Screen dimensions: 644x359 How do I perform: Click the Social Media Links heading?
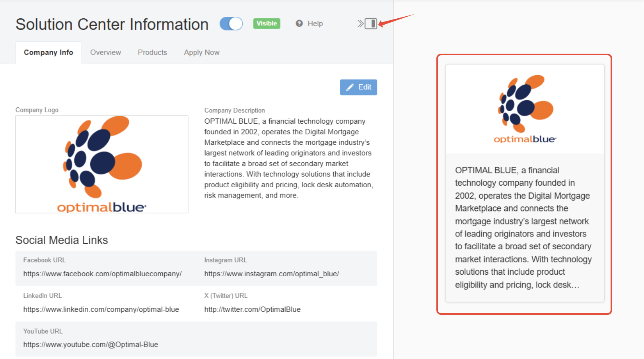coord(62,240)
